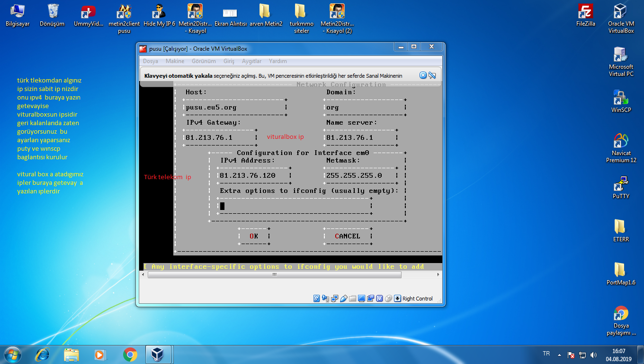Click the video capture icon in VirtualBox status bar
This screenshot has height=364, width=644.
[370, 298]
